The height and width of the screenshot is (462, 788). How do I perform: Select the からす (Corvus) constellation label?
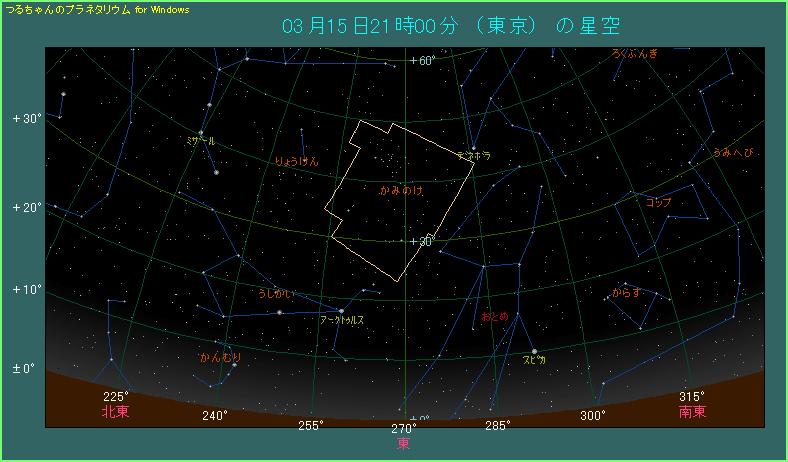tap(627, 294)
